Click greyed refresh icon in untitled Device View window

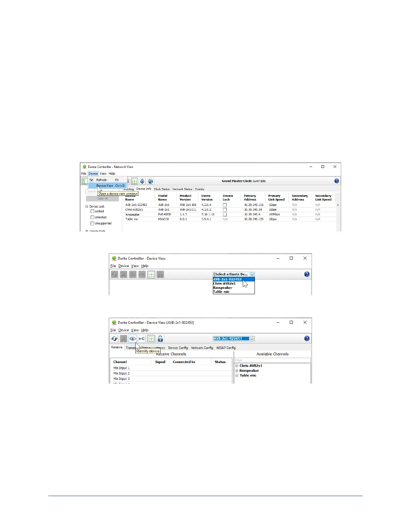[115, 274]
